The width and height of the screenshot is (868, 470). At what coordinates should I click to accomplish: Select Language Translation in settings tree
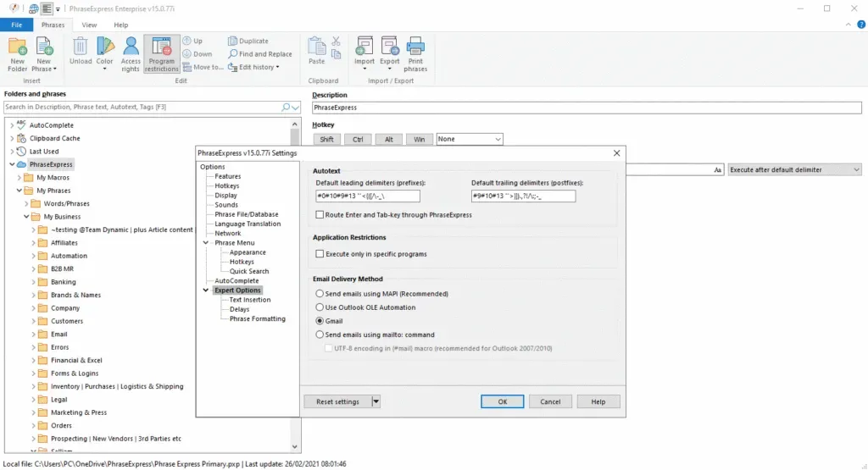tap(248, 224)
